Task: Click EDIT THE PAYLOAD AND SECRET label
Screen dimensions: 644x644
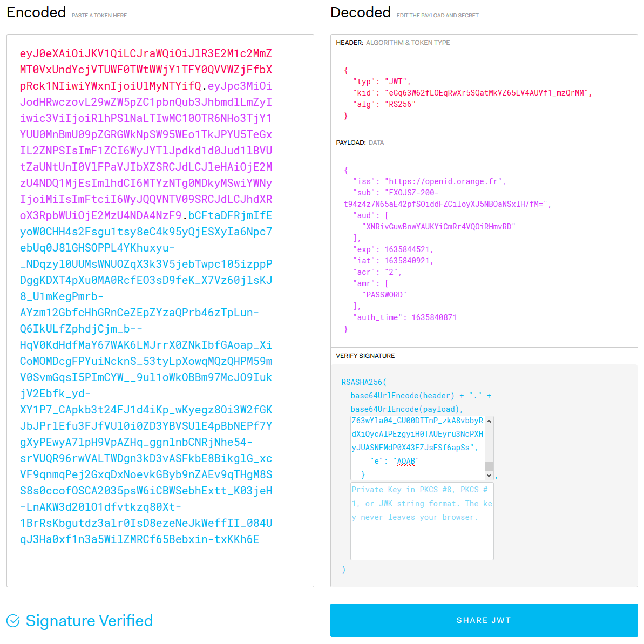Action: click(x=437, y=15)
